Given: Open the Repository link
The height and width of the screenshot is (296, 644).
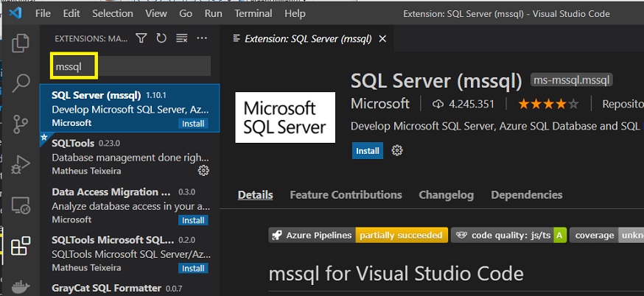Looking at the screenshot, I should coord(623,104).
